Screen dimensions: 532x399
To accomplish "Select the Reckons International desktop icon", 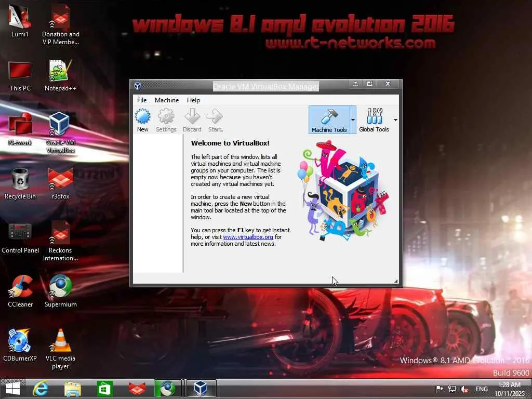I will tap(60, 241).
